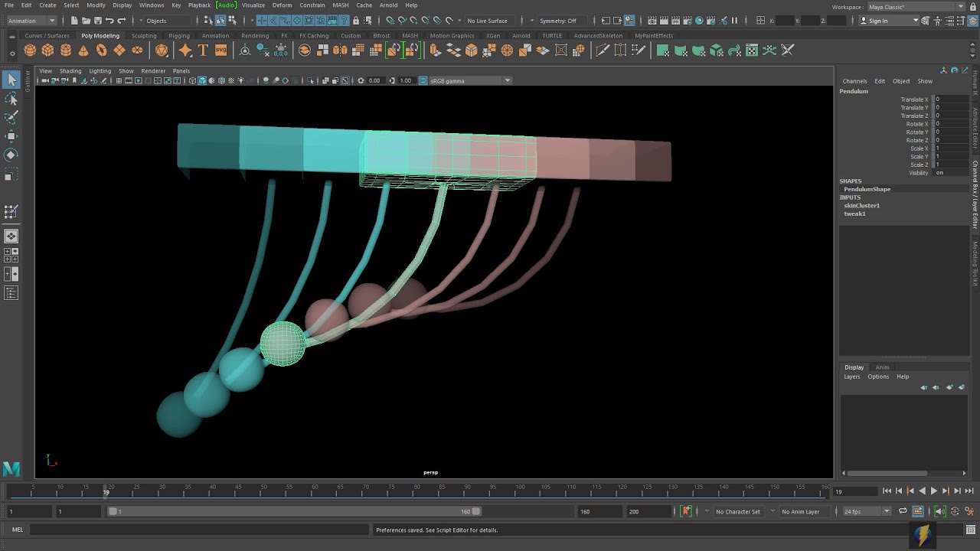980x551 pixels.
Task: Create a polygon cylinder from the shelf
Action: click(x=66, y=51)
